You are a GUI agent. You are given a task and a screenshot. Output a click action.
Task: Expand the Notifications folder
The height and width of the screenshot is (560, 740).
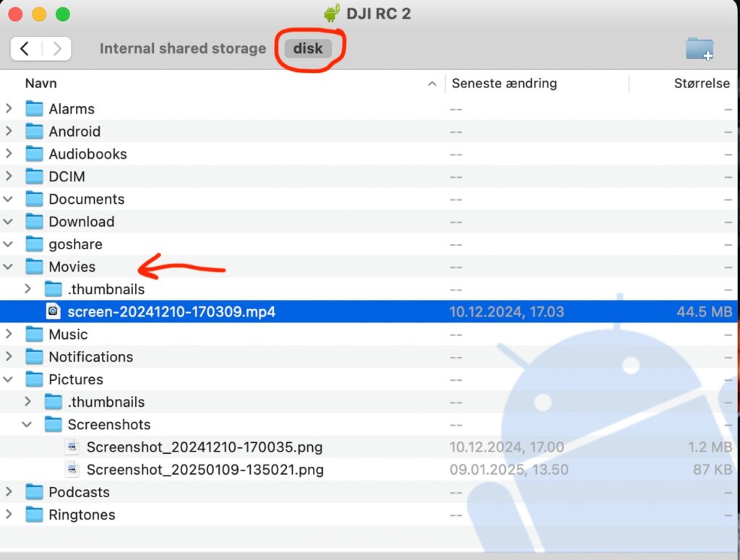9,357
